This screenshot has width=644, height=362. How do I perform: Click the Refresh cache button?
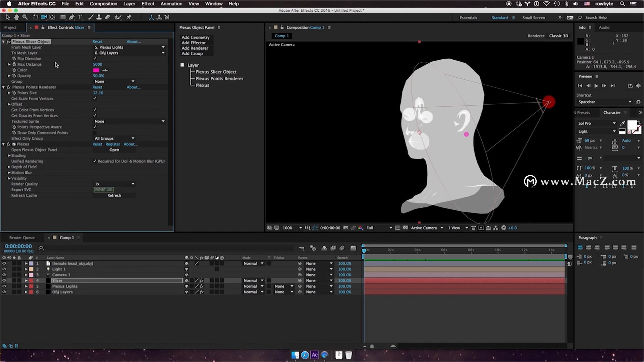[x=114, y=195]
